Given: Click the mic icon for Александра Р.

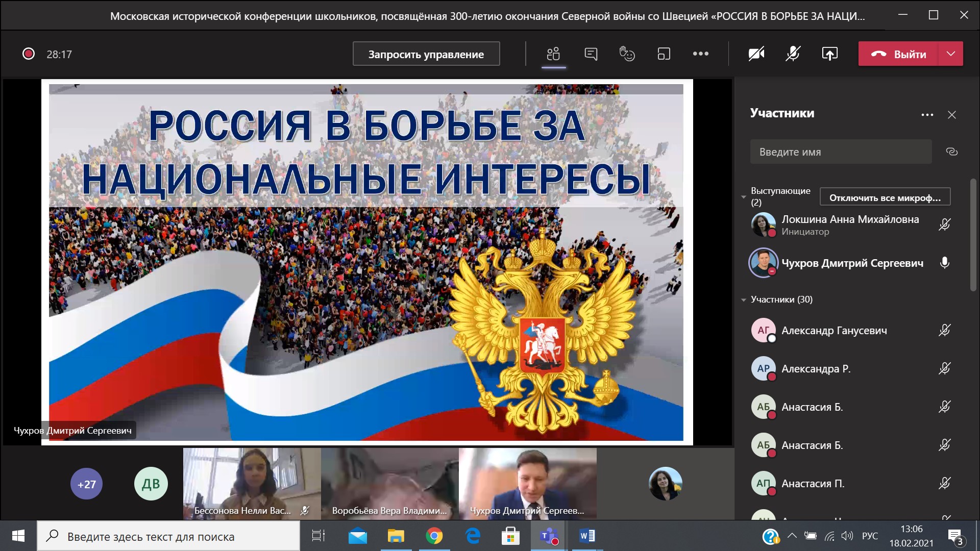Looking at the screenshot, I should click(945, 368).
